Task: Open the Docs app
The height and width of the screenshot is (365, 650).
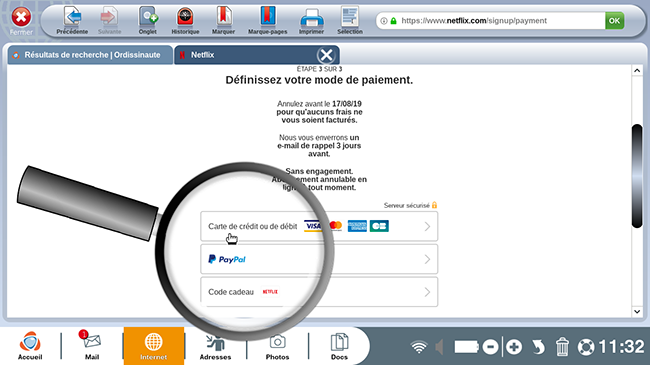Action: (339, 346)
